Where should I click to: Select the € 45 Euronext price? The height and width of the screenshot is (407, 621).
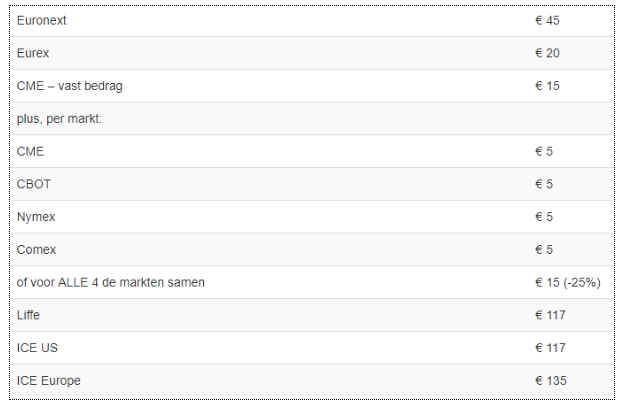click(x=547, y=21)
